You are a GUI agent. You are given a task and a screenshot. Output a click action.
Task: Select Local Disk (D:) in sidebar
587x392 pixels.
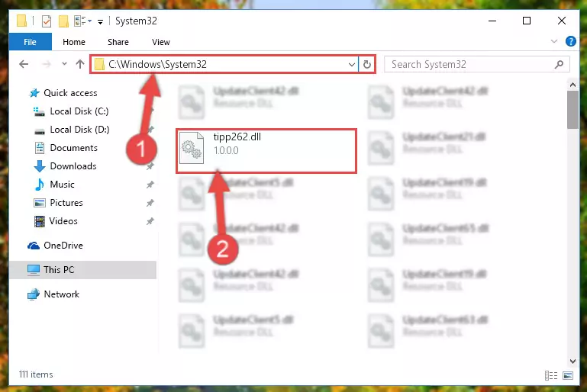click(x=79, y=130)
